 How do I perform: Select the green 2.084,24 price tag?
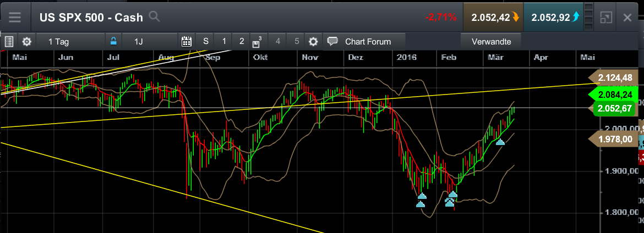pos(613,95)
